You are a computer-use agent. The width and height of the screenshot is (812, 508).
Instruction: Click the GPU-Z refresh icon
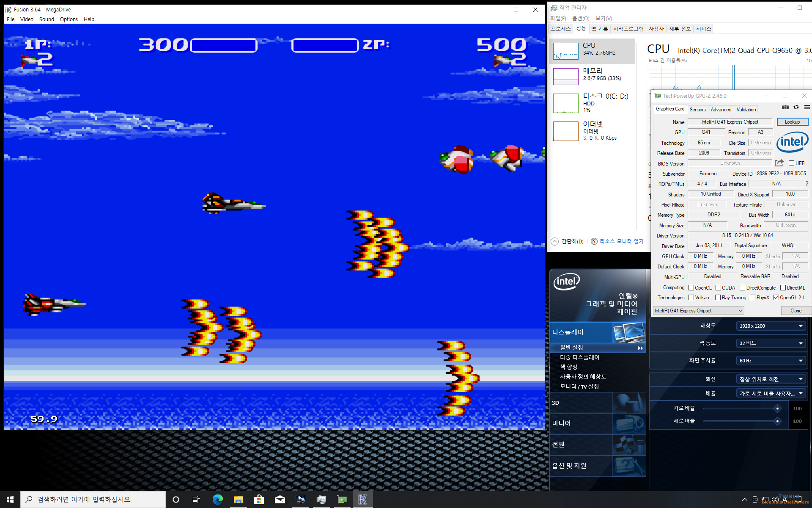[796, 108]
